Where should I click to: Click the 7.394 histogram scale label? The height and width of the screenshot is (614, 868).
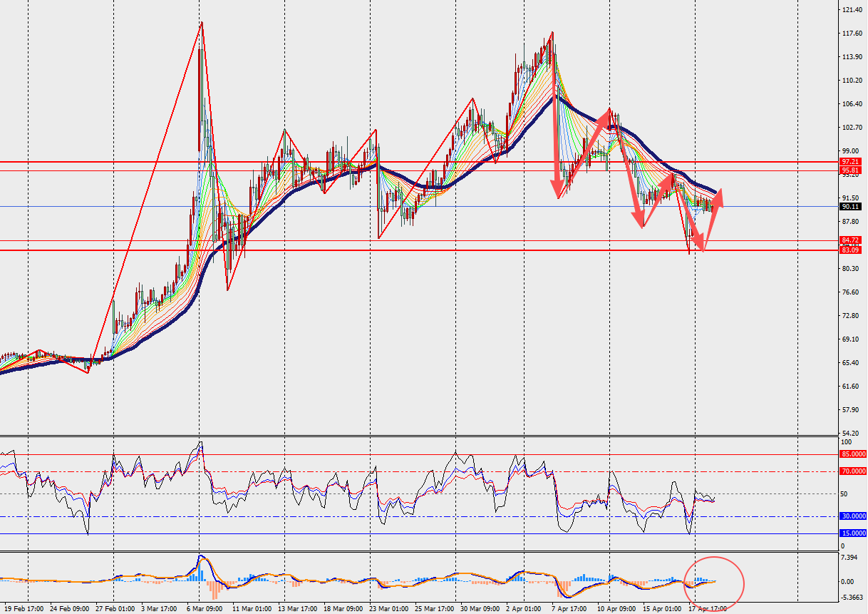click(x=849, y=557)
